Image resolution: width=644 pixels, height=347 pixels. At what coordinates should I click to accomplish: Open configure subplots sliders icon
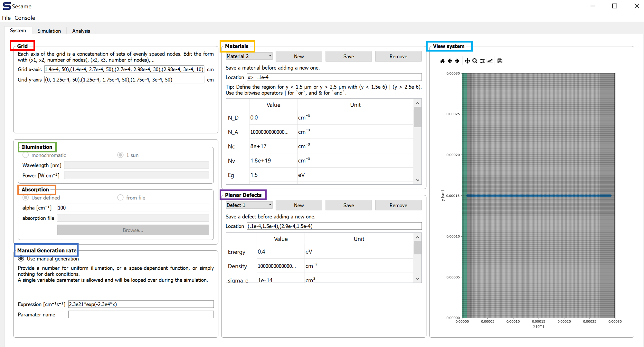482,61
